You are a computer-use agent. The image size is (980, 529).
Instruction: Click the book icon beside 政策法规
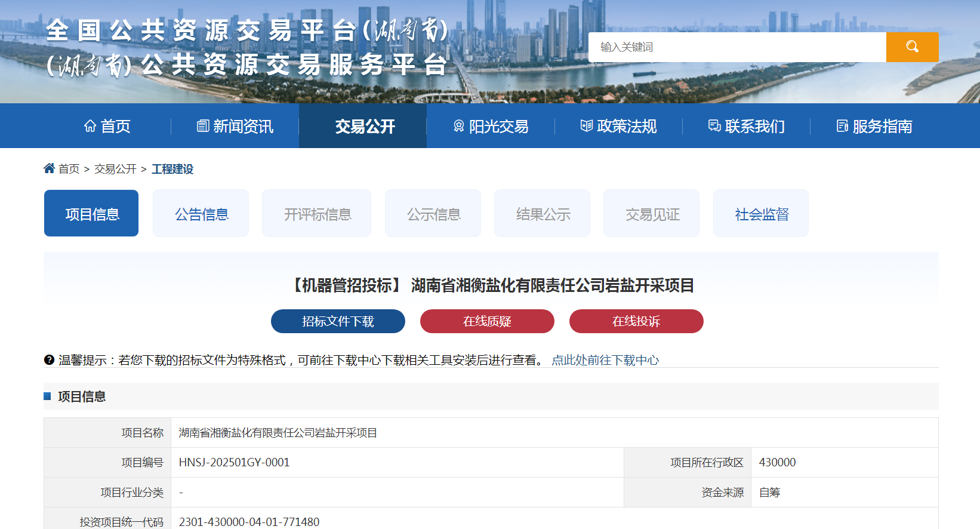[587, 126]
